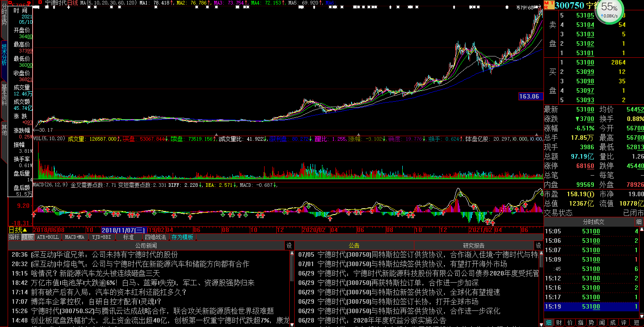The image size is (644, 327).
Task: Expand the 日线 period selector arrow
Action: point(25,230)
